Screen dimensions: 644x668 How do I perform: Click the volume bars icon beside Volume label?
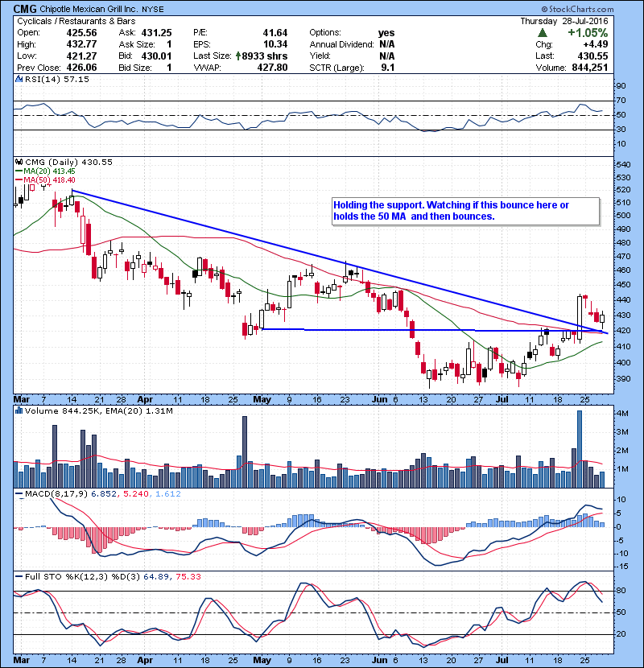pyautogui.click(x=19, y=410)
